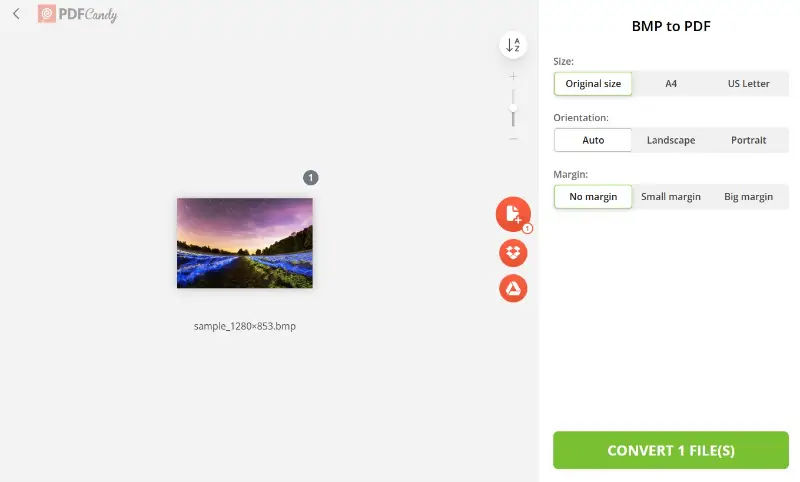
Task: Add more files with red file-plus button
Action: (x=513, y=214)
